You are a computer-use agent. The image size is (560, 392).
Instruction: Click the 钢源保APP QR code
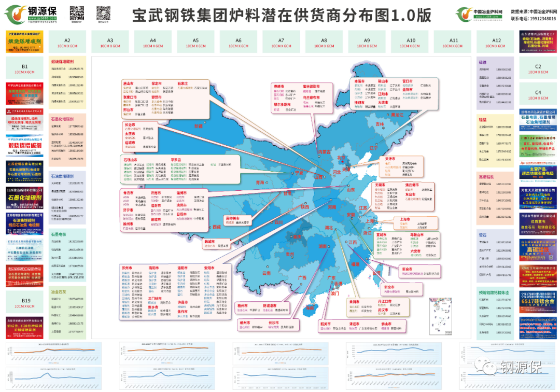tap(77, 13)
